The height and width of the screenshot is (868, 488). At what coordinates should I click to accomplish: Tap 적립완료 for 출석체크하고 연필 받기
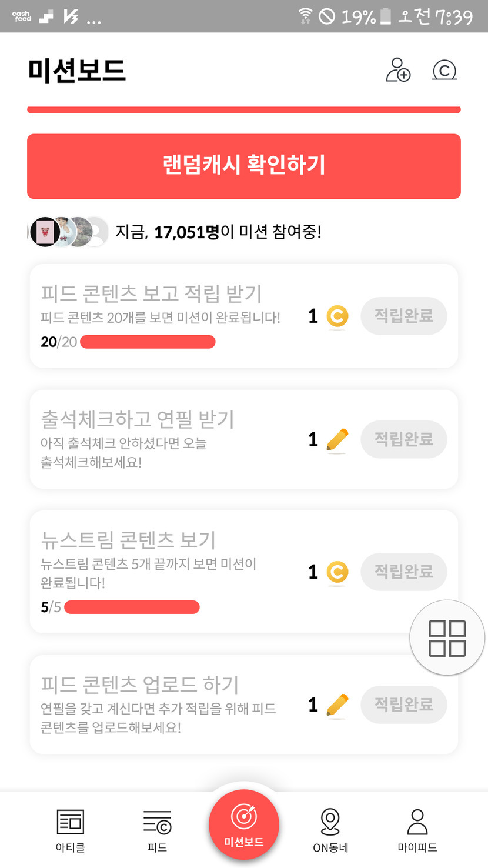click(x=404, y=439)
